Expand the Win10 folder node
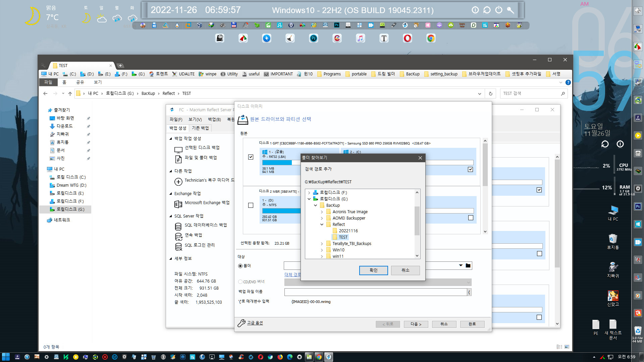644x362 pixels. coord(322,250)
